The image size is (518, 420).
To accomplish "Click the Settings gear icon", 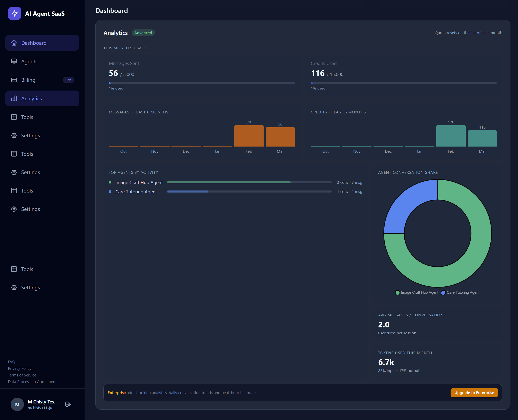I will [x=14, y=136].
